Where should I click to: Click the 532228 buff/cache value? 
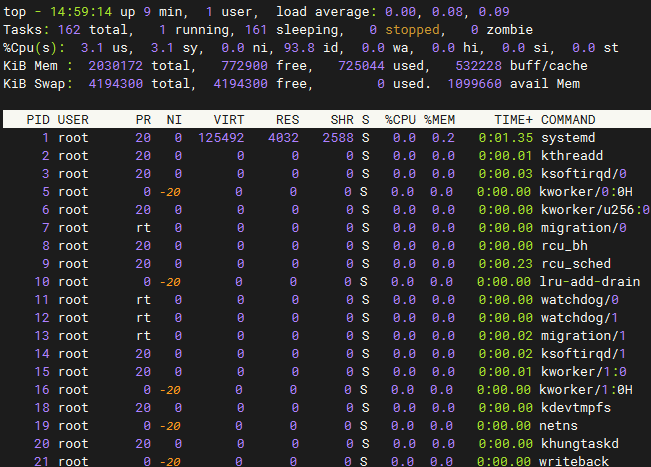(478, 66)
